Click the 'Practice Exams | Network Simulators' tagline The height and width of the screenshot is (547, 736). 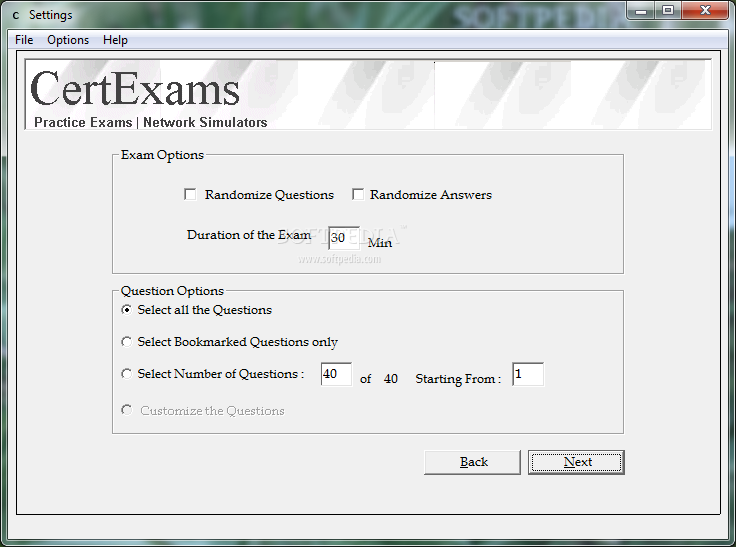point(151,123)
